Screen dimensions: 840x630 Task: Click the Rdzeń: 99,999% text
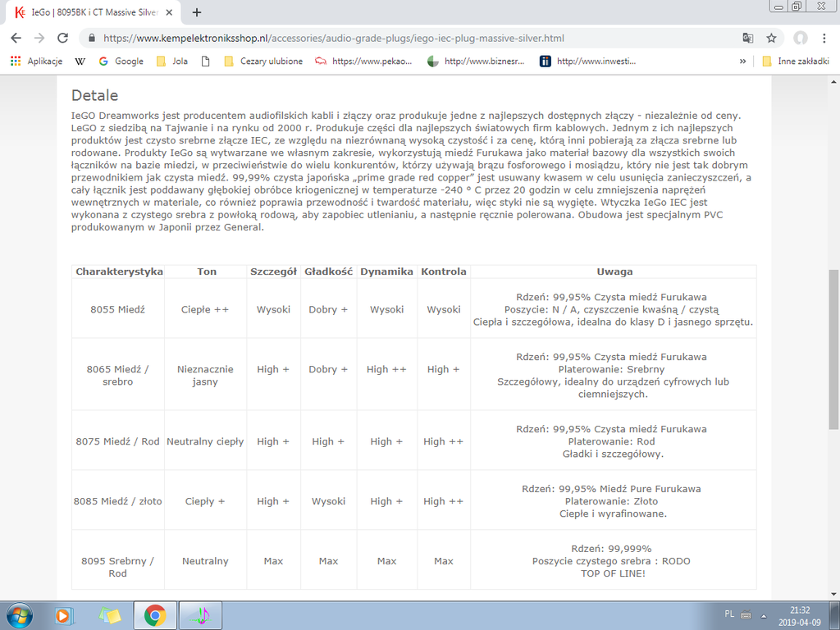(x=611, y=549)
